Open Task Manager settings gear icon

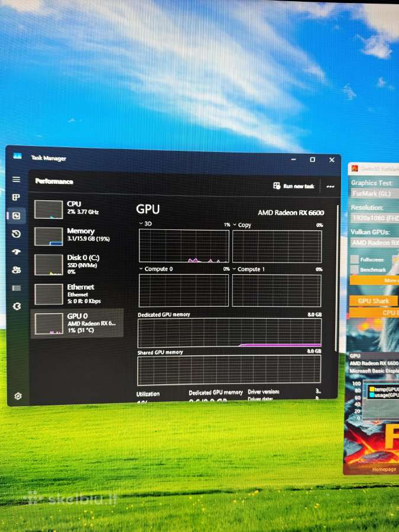(x=18, y=396)
